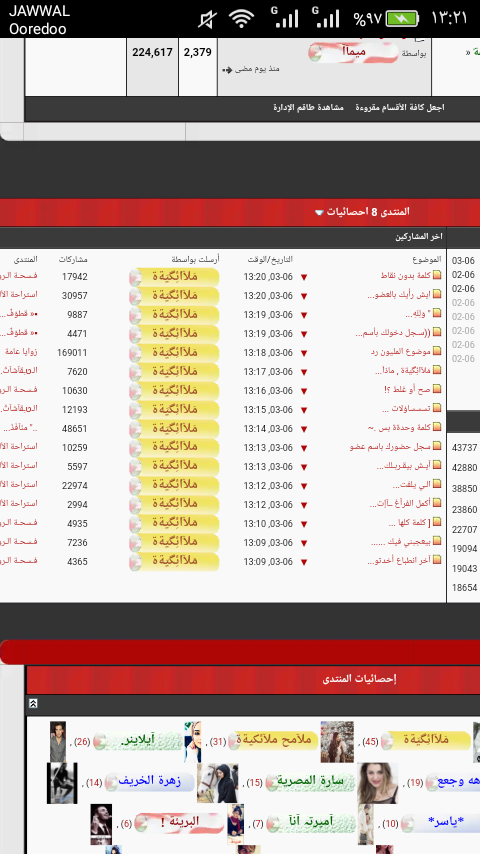Select the اخر المشاركين tab header

click(418, 237)
